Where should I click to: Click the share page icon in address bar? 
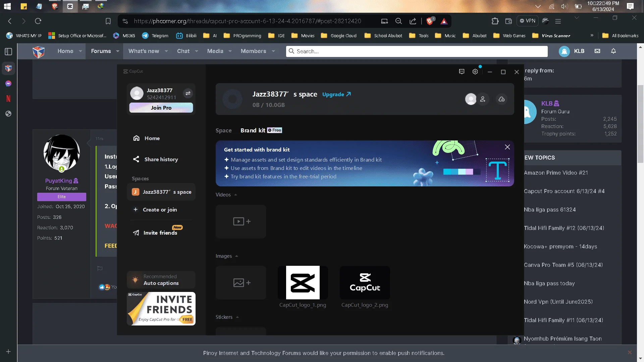(x=413, y=21)
